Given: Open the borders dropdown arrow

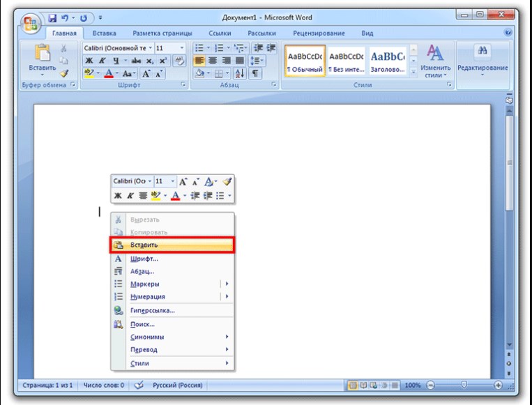Looking at the screenshot, I should (x=227, y=73).
